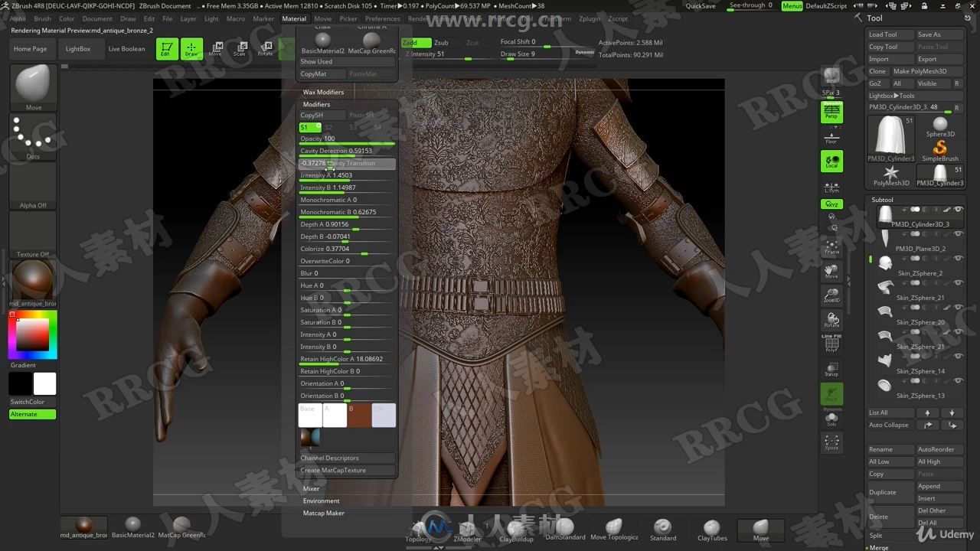
Task: Open the Move brush thumbnail picker
Action: point(33,87)
